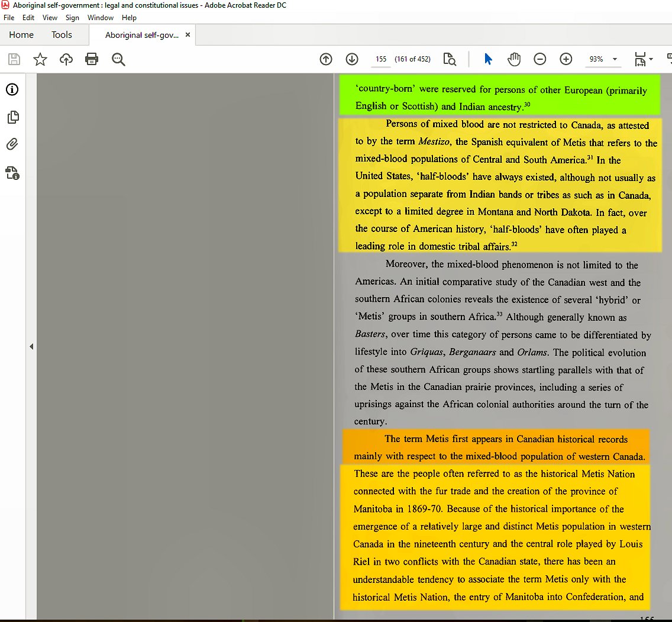Open the File menu
The width and height of the screenshot is (672, 622).
(9, 18)
